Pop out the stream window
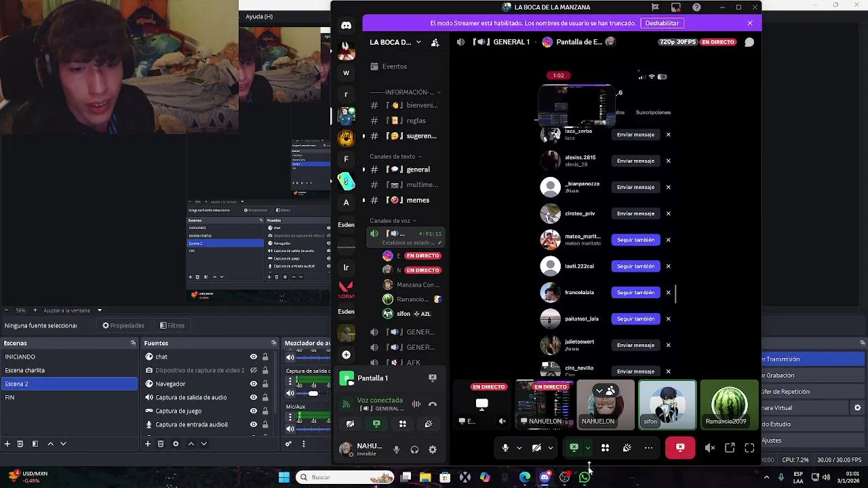 point(730,448)
